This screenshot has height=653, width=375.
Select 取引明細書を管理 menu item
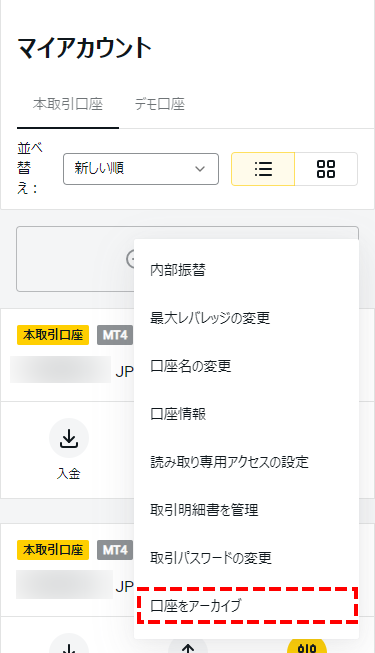(x=246, y=509)
